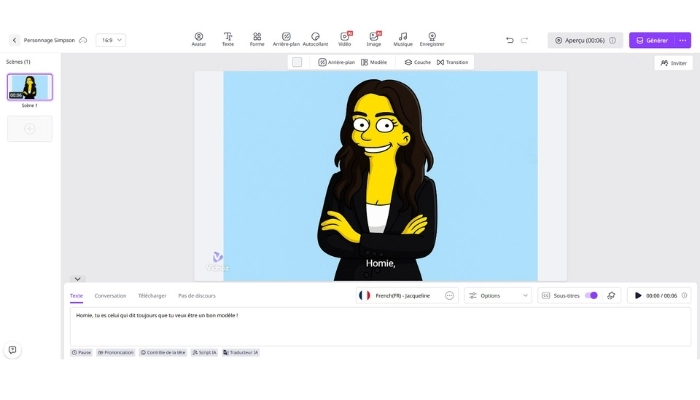Switch to the Télécharger tab
The height and width of the screenshot is (400, 700).
click(x=152, y=296)
